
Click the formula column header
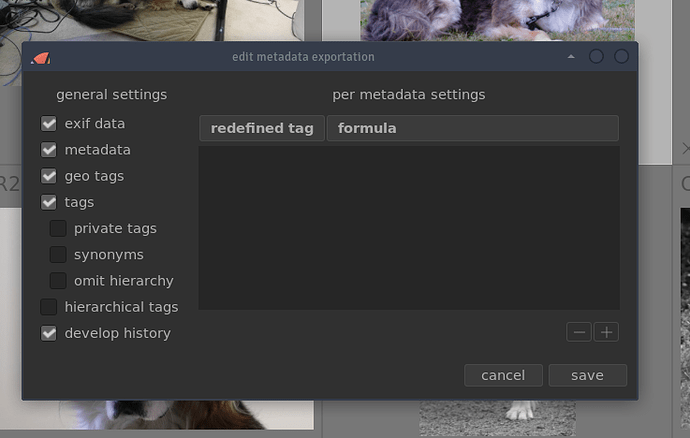[x=472, y=128]
